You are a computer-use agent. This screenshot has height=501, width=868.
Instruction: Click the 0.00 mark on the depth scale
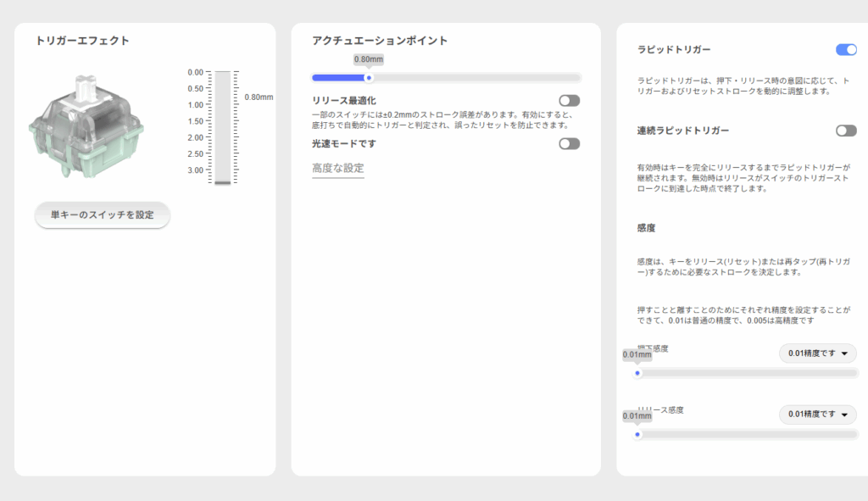pyautogui.click(x=195, y=72)
